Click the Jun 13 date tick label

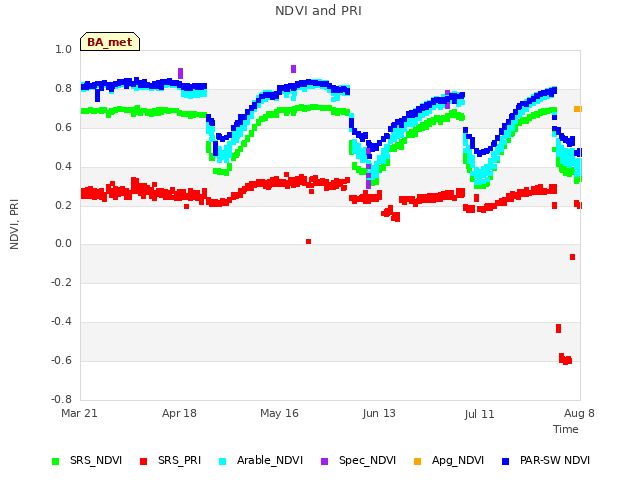point(379,413)
